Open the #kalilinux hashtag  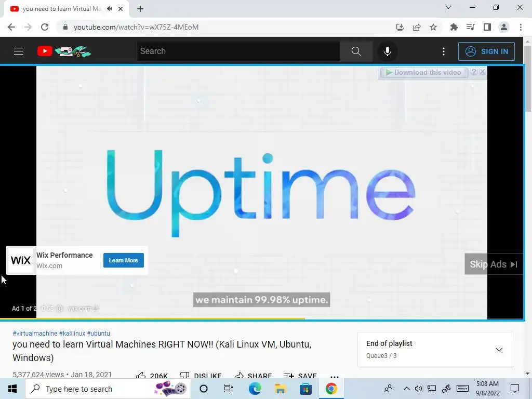(x=72, y=333)
